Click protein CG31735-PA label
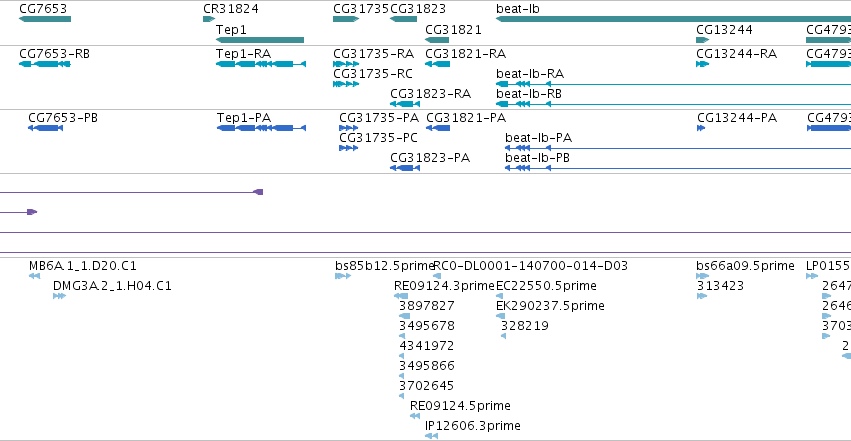Image resolution: width=851 pixels, height=441 pixels. [x=379, y=118]
